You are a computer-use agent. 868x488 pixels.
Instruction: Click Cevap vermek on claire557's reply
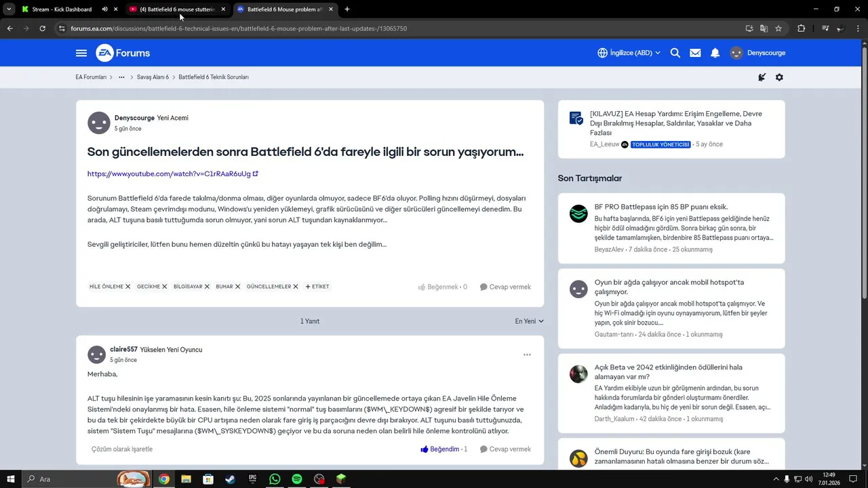point(505,449)
